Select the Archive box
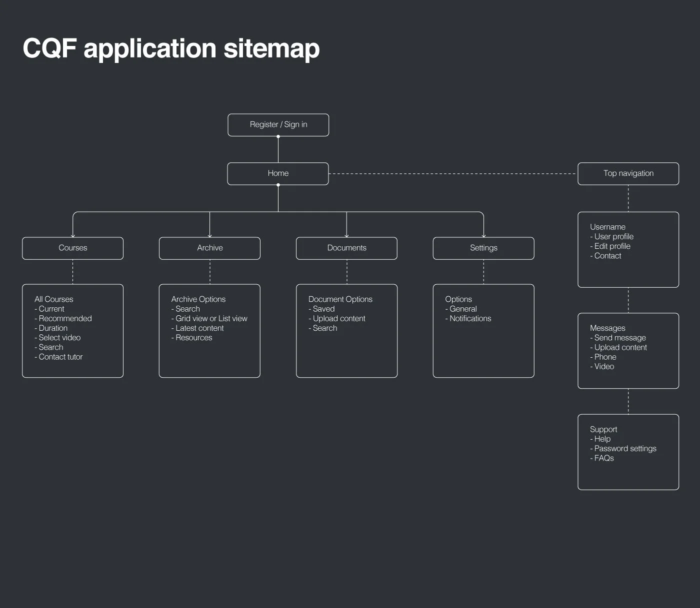This screenshot has width=700, height=608. tap(209, 248)
